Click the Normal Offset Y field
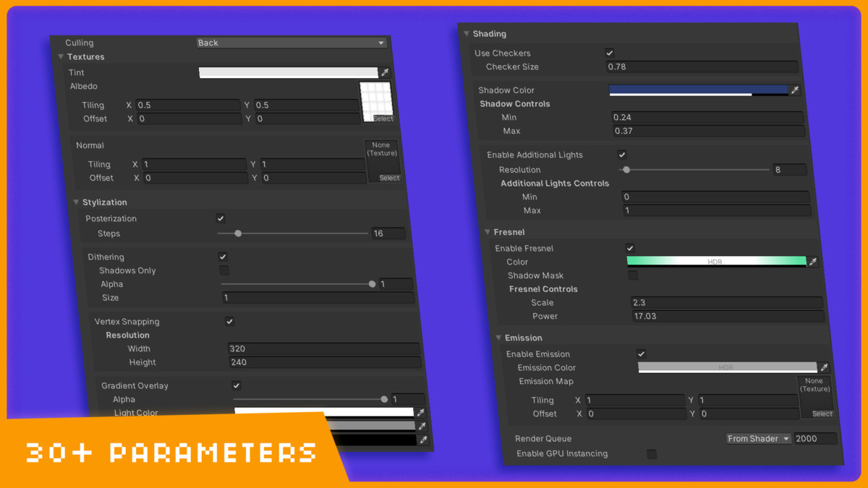The width and height of the screenshot is (868, 488). 315,178
